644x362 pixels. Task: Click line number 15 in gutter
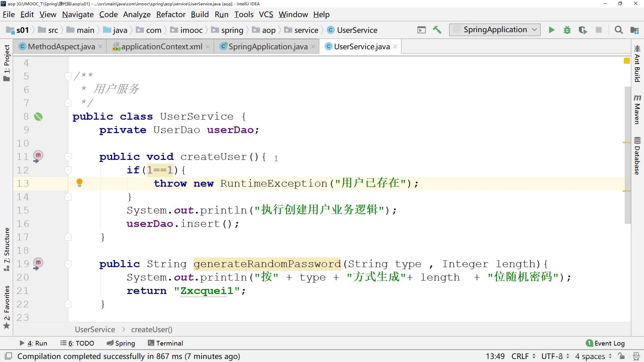23,210
